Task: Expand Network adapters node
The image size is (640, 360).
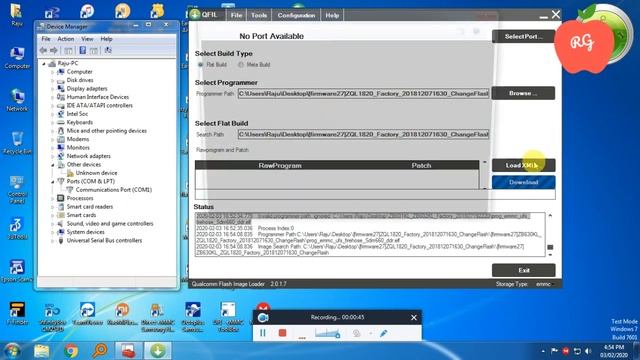Action: [52, 156]
